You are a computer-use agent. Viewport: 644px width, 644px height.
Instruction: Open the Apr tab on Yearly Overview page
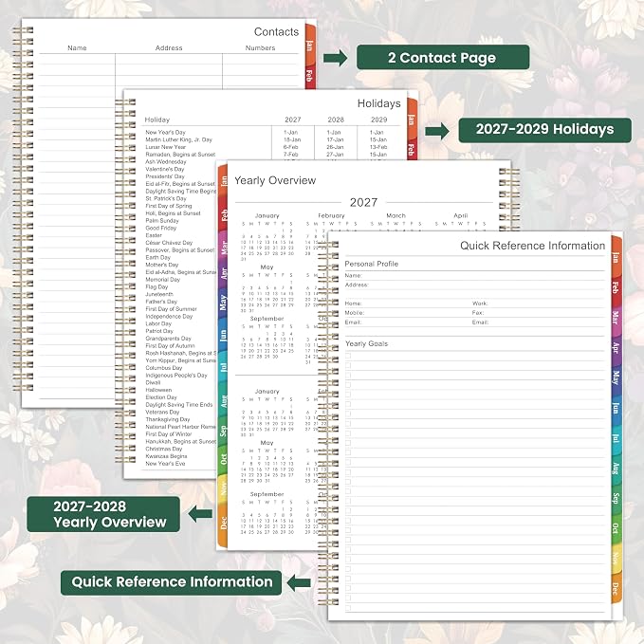[223, 273]
